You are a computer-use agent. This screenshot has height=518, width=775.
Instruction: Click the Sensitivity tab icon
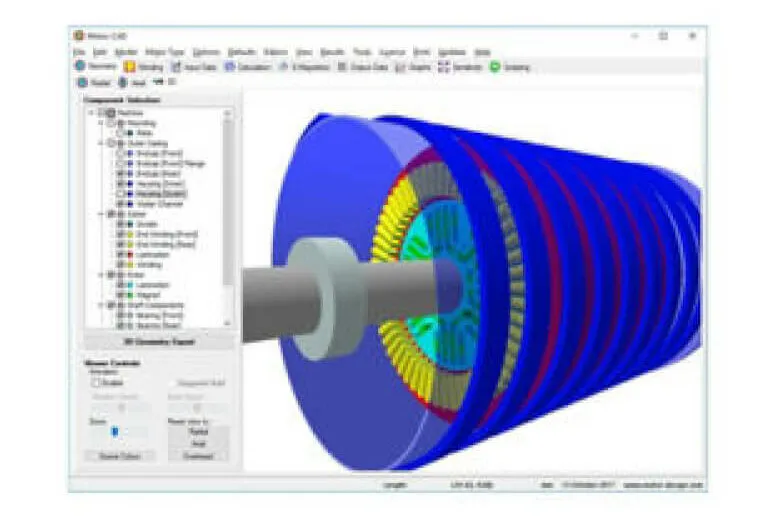[444, 67]
